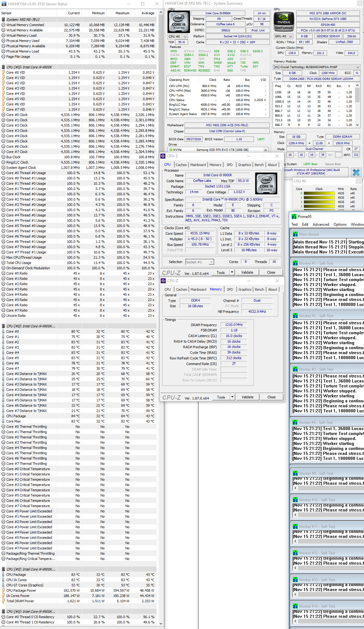
Task: Click the Intel Core i9 logo in System Summary
Action: [x=178, y=22]
